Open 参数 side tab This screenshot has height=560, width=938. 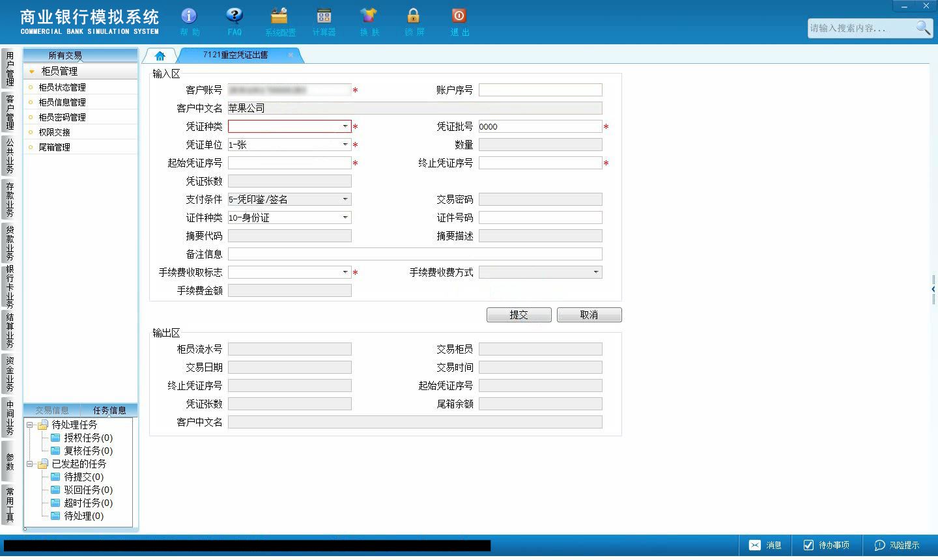pyautogui.click(x=10, y=462)
